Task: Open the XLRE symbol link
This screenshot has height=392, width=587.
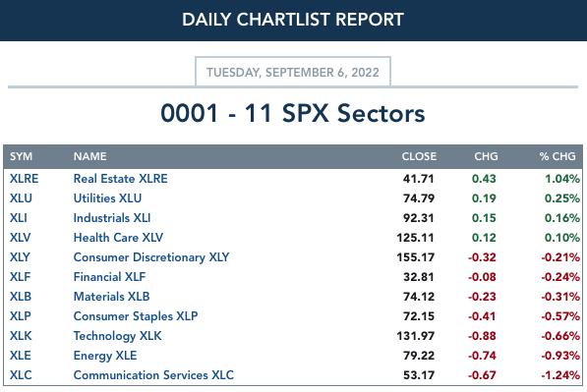Action: point(24,179)
